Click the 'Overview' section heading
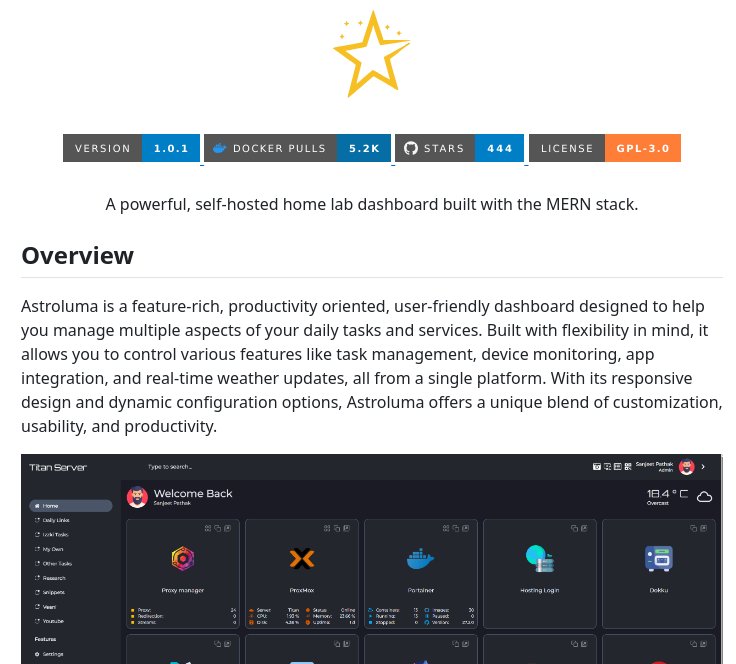The height and width of the screenshot is (664, 736). point(77,256)
